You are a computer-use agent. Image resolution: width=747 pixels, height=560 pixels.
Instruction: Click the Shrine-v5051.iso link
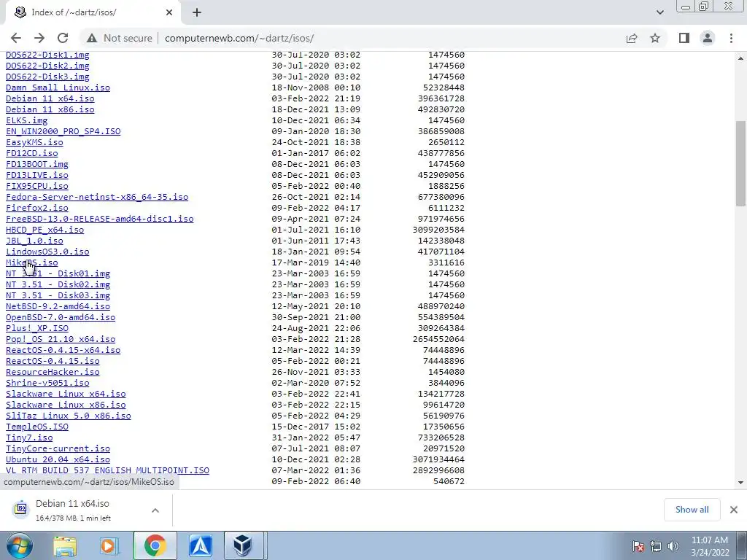point(47,384)
